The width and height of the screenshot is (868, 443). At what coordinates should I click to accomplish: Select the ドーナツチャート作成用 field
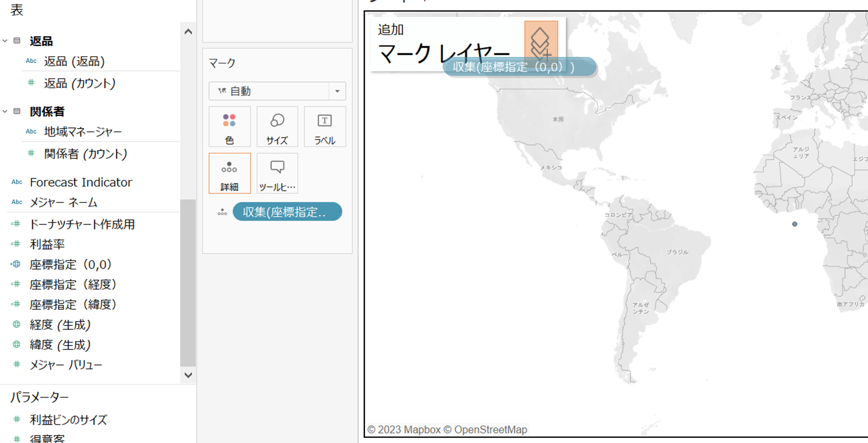pos(82,224)
